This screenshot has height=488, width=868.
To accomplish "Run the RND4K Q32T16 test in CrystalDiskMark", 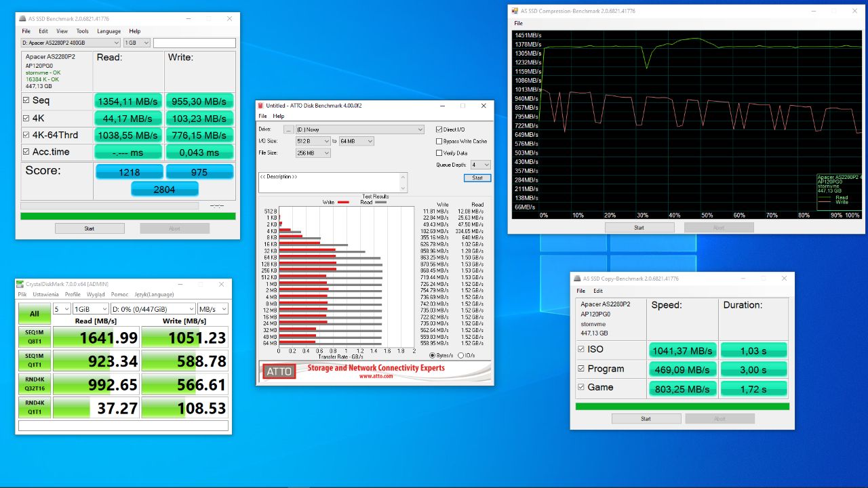I will click(33, 385).
